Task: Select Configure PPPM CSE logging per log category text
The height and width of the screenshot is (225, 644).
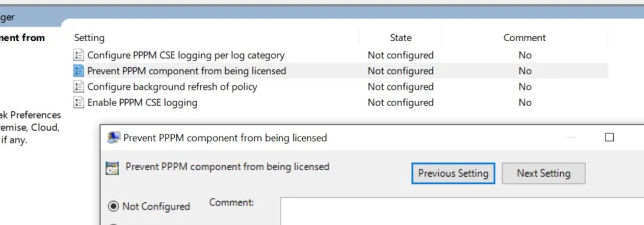Action: pyautogui.click(x=186, y=55)
